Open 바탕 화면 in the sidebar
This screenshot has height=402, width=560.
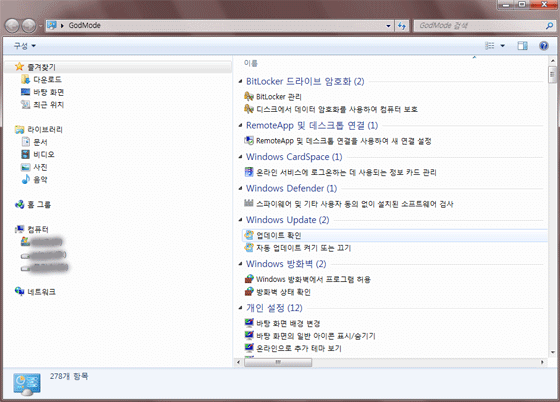pos(48,92)
